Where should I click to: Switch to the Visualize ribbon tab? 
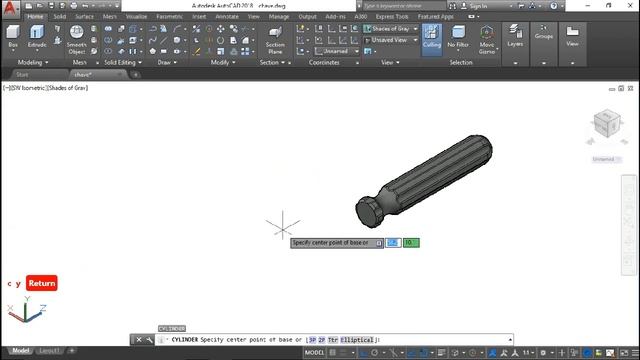tap(136, 16)
